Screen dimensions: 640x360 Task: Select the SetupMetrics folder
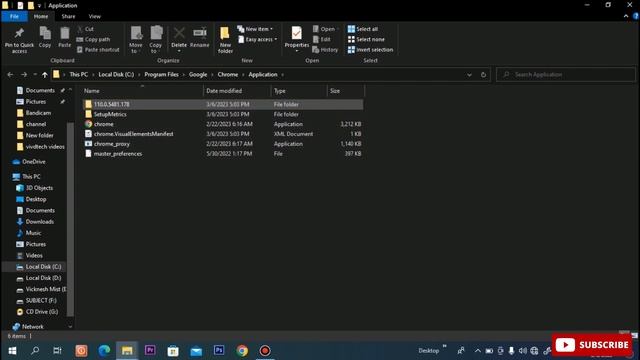pyautogui.click(x=223, y=114)
